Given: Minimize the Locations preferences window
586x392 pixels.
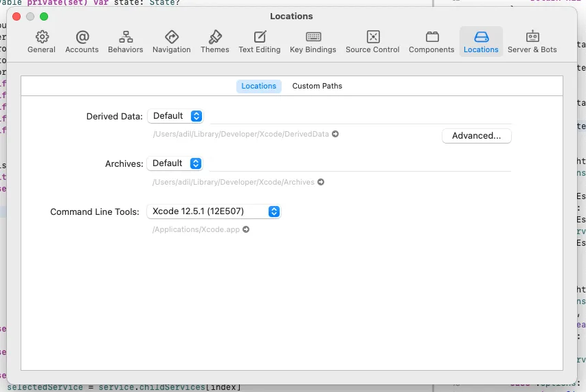Looking at the screenshot, I should pyautogui.click(x=30, y=16).
